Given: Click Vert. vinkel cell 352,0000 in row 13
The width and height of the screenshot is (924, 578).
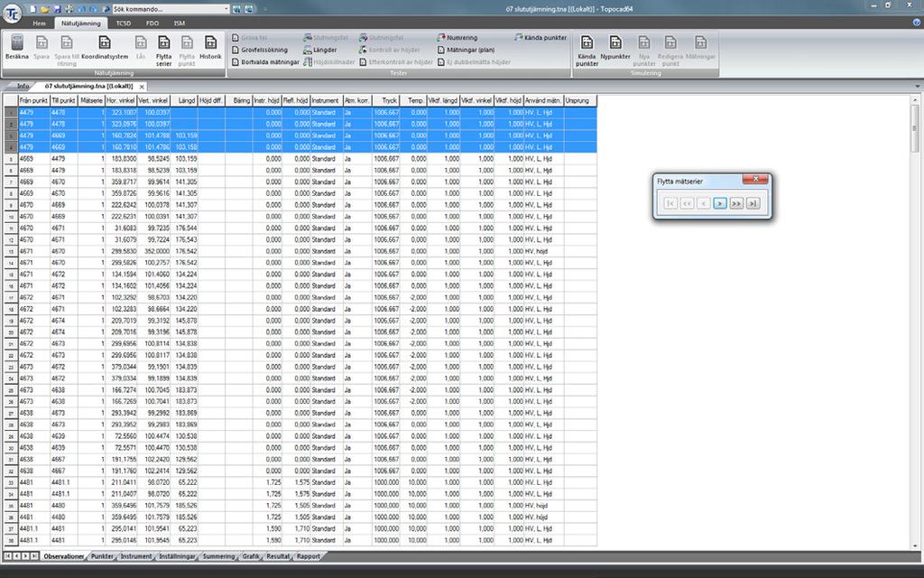Looking at the screenshot, I should pyautogui.click(x=153, y=251).
